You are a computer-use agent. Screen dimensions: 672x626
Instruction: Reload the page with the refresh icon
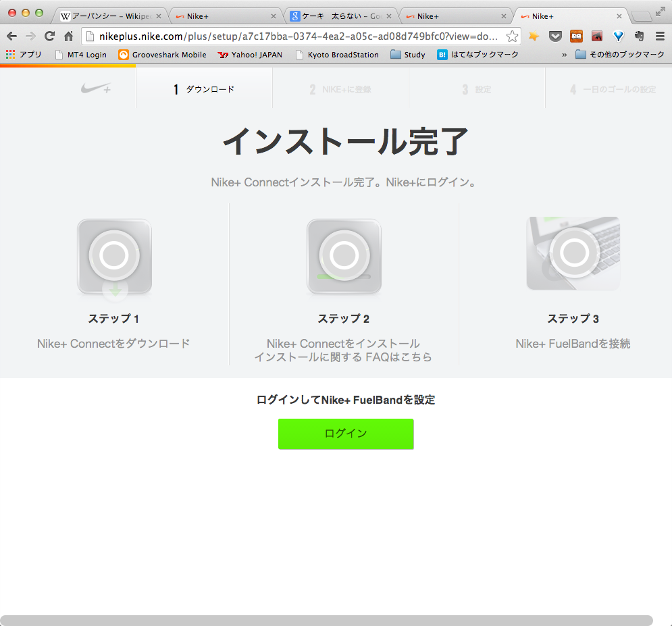pyautogui.click(x=50, y=36)
